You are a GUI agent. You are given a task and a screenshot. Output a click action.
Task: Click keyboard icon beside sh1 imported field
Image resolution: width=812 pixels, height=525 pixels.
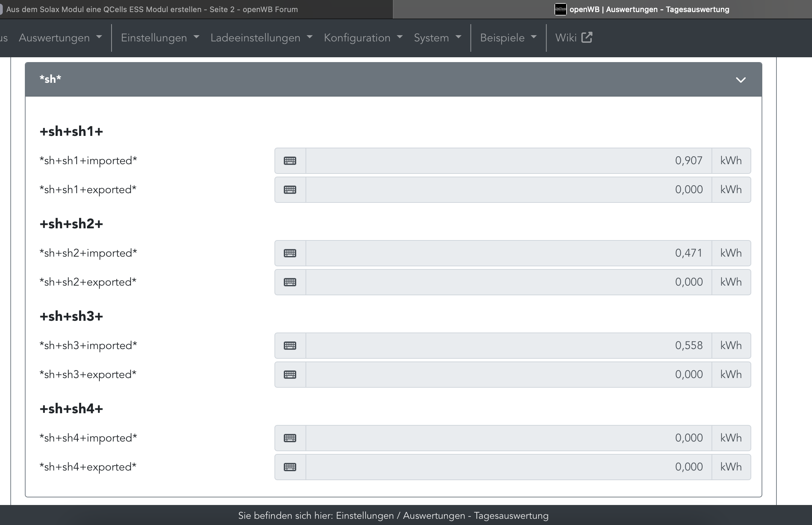290,161
